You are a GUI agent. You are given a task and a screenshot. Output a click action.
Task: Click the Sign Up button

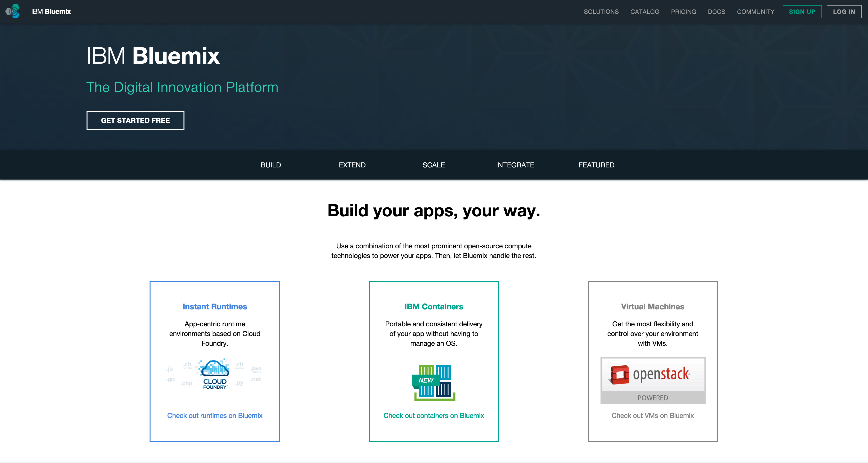pos(802,12)
